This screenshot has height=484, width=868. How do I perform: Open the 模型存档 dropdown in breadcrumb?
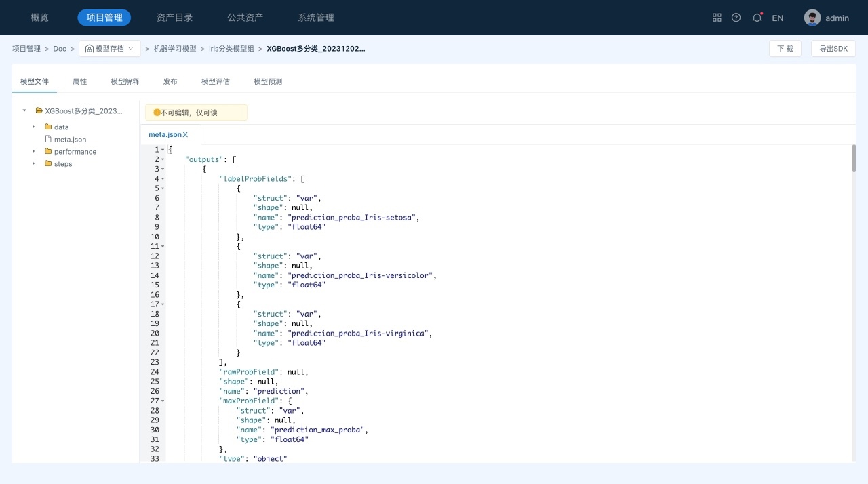point(110,49)
